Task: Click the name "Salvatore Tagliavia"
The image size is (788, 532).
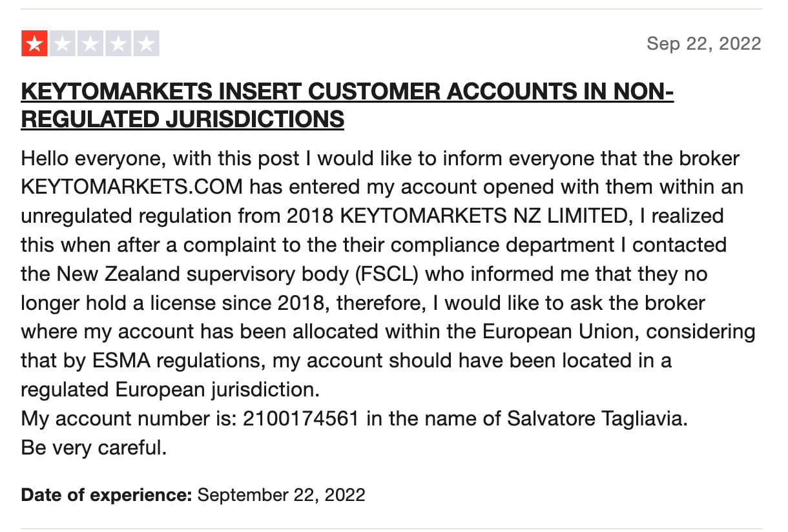Action: coord(595,418)
